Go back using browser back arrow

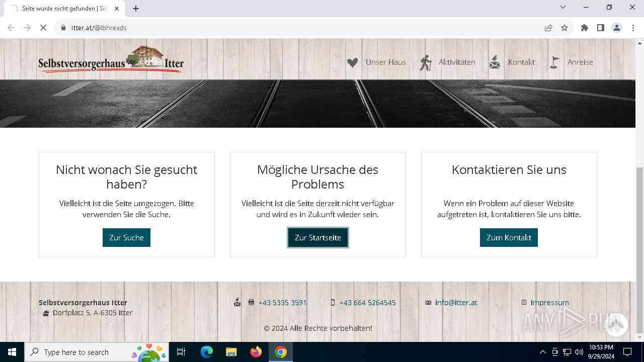11,28
